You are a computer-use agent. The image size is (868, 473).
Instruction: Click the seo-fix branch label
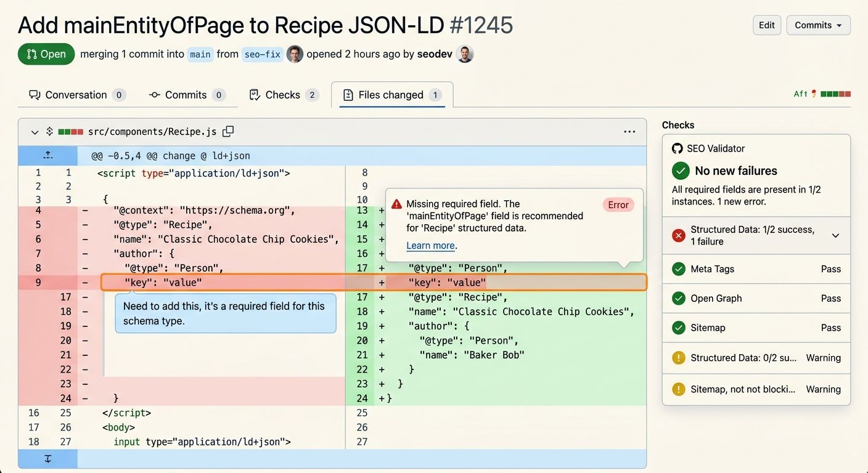pos(262,54)
